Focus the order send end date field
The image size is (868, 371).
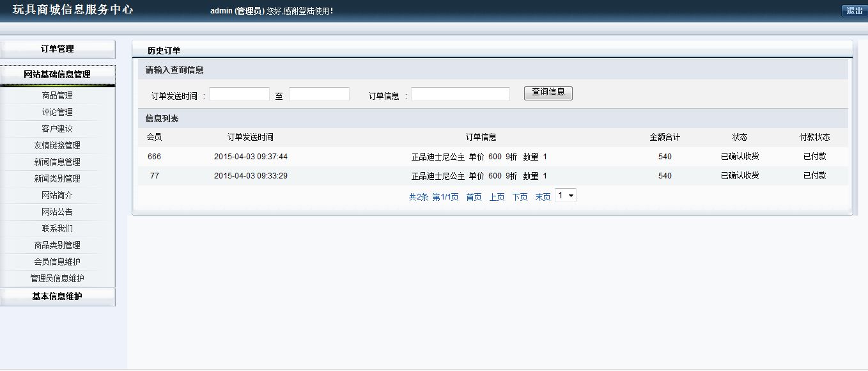319,94
